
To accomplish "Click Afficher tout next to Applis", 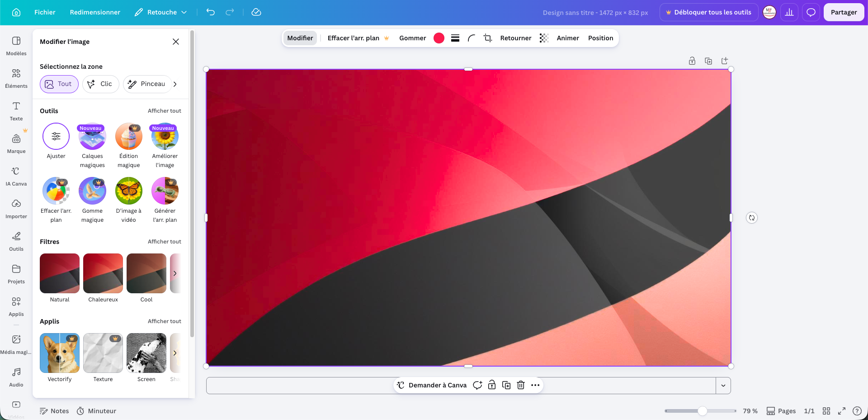I will 165,321.
